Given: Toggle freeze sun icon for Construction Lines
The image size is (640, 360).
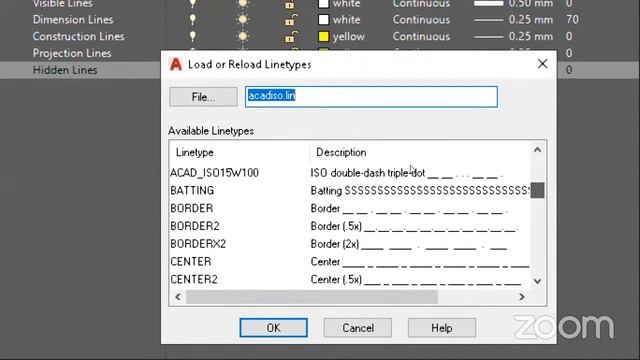Looking at the screenshot, I should (x=242, y=36).
